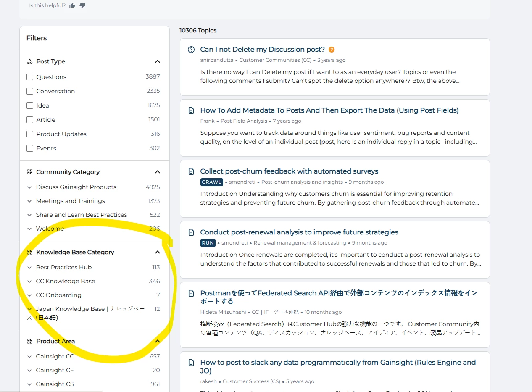Screen dimensions: 532x392
Task: Click the Post Field Analysis category link
Action: [x=244, y=121]
